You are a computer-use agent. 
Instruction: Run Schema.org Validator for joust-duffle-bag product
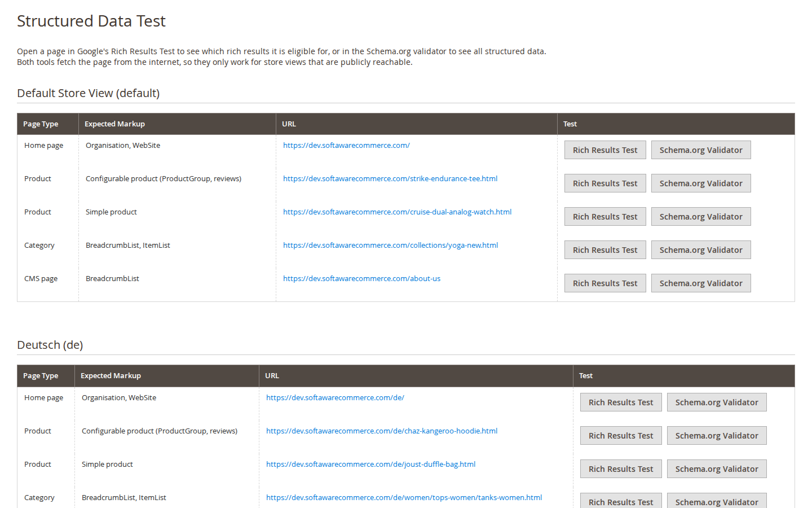pos(717,469)
